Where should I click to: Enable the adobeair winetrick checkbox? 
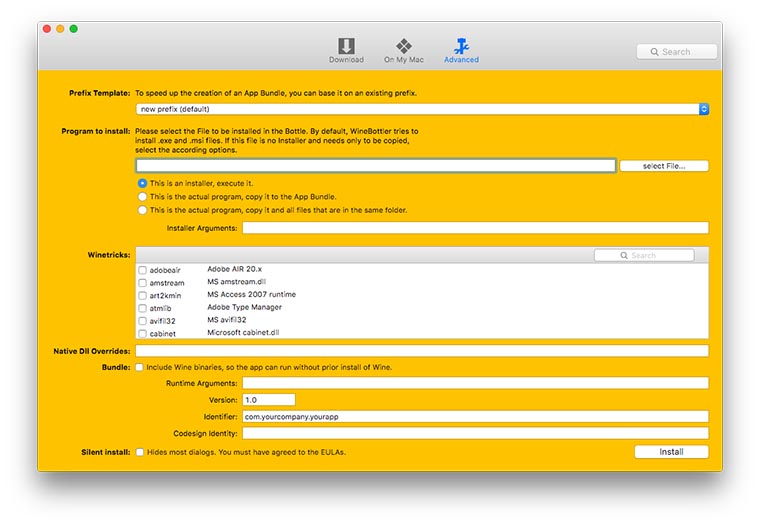pyautogui.click(x=142, y=270)
